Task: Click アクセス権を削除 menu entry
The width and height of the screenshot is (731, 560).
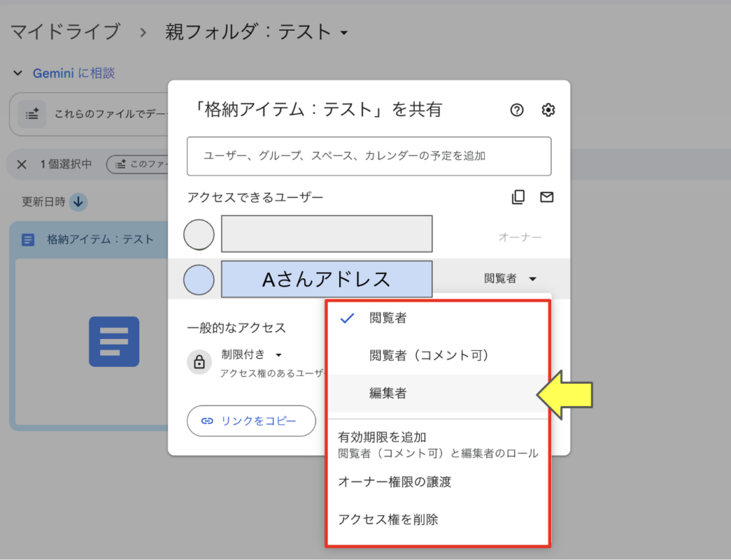Action: (388, 519)
